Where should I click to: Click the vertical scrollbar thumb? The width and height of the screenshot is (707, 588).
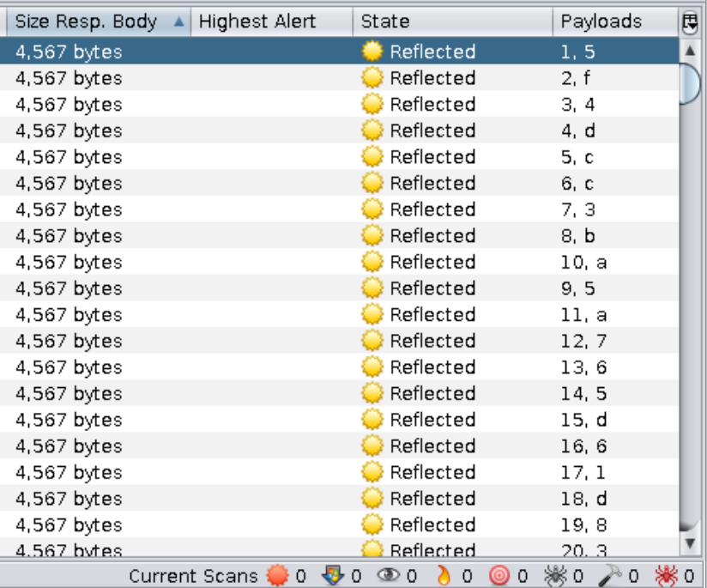pyautogui.click(x=690, y=82)
